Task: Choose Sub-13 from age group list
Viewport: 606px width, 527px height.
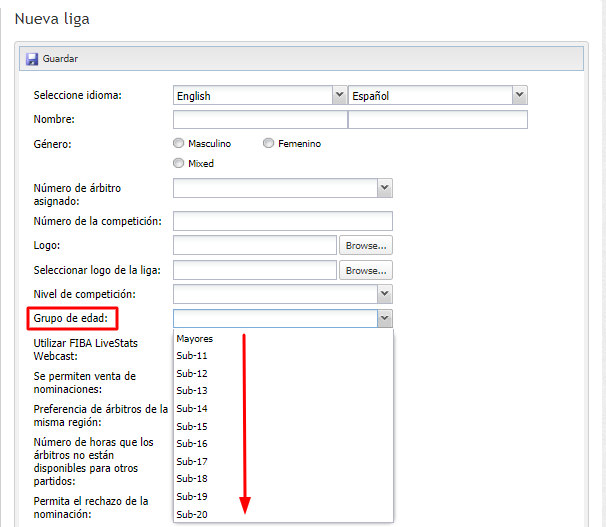Action: click(x=283, y=391)
